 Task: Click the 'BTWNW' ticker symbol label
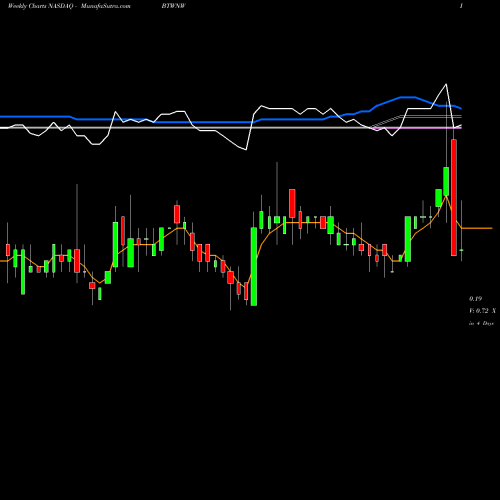click(173, 6)
